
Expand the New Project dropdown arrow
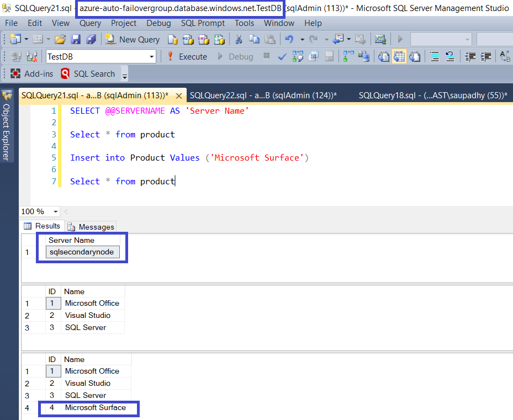click(26, 39)
